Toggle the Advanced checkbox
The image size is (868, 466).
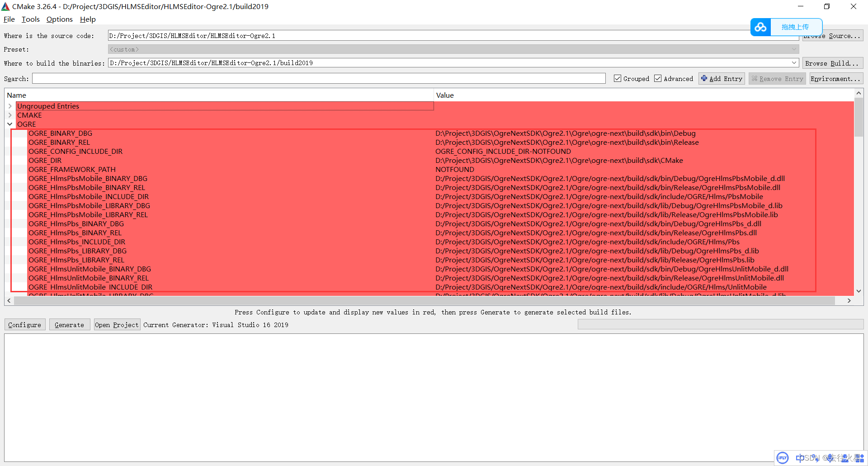[x=658, y=79]
